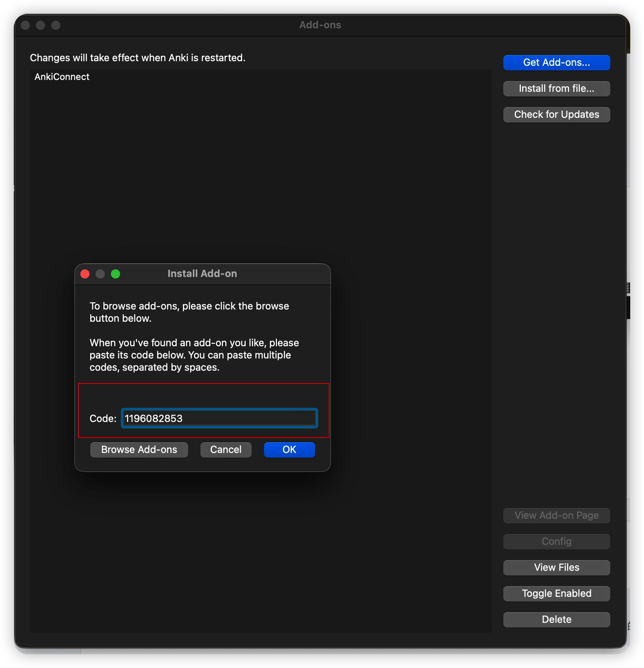This screenshot has height=668, width=644.
Task: Click Toggle Enabled button
Action: tap(556, 593)
